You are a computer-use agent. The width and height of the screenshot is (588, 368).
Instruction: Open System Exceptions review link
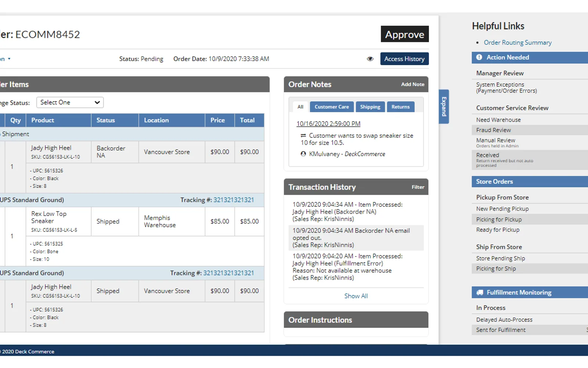pyautogui.click(x=506, y=88)
